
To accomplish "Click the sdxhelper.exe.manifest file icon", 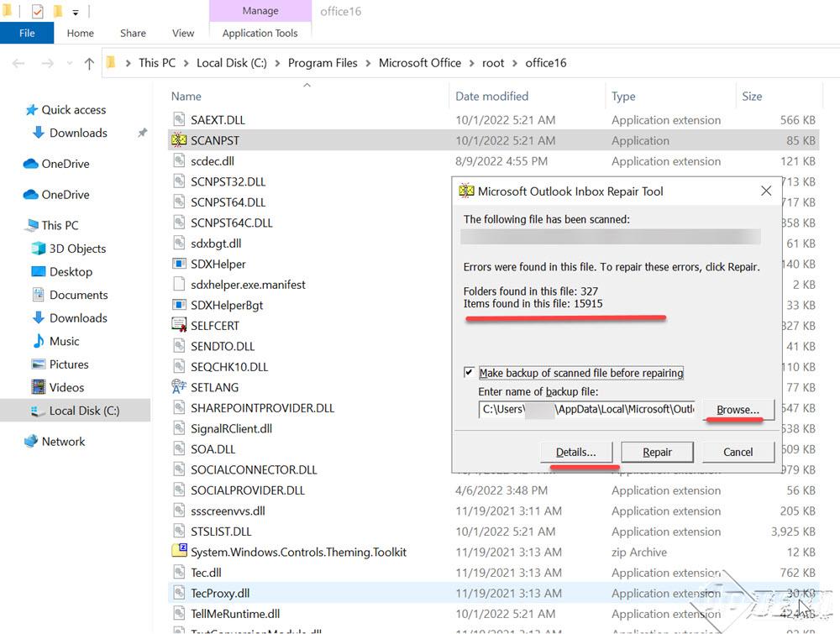I will point(179,285).
